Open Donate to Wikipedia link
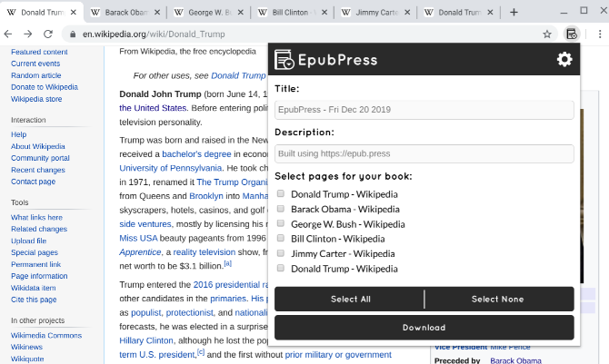The image size is (609, 364). click(45, 87)
